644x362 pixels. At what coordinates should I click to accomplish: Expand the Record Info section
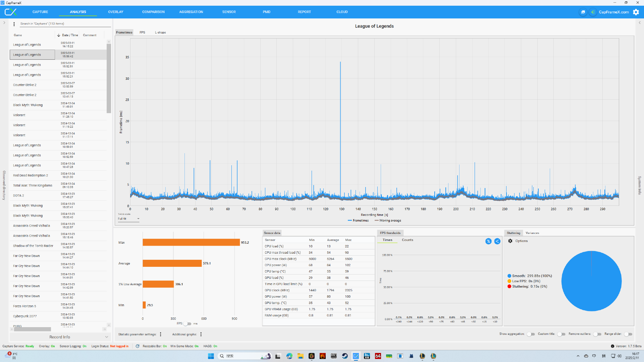[60, 337]
